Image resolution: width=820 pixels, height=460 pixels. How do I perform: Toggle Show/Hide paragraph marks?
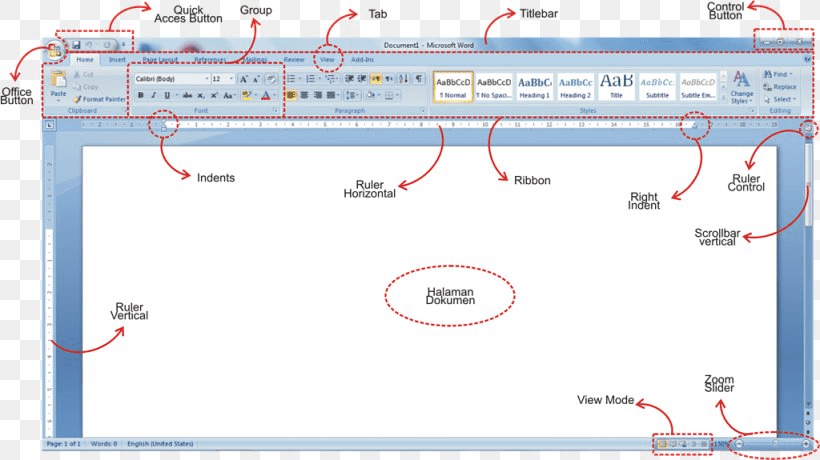419,79
